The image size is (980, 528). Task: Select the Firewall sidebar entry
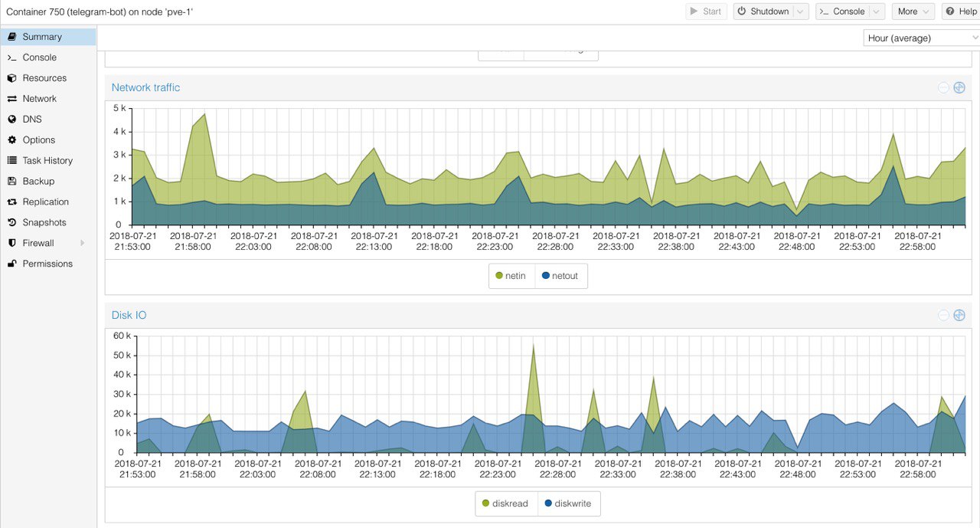click(48, 243)
